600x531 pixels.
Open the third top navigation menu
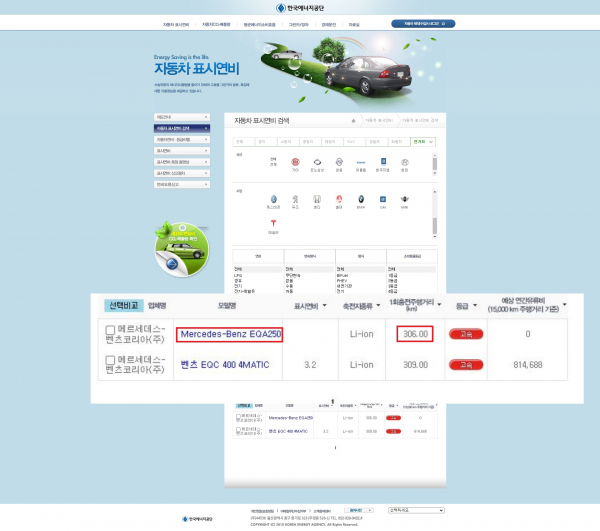coord(259,24)
